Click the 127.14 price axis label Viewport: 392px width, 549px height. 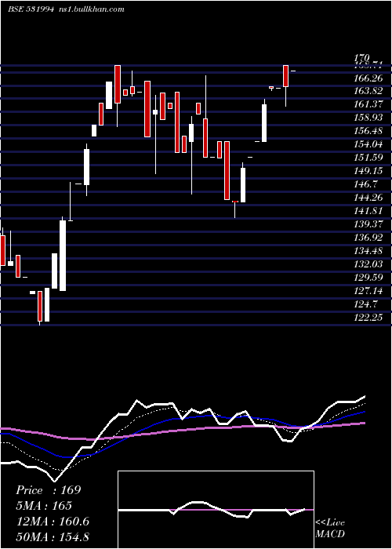368,291
